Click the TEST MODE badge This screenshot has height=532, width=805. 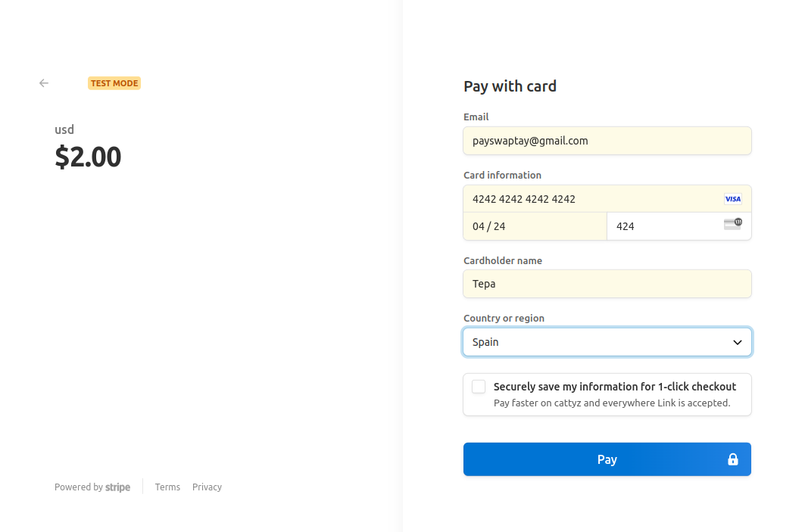114,83
